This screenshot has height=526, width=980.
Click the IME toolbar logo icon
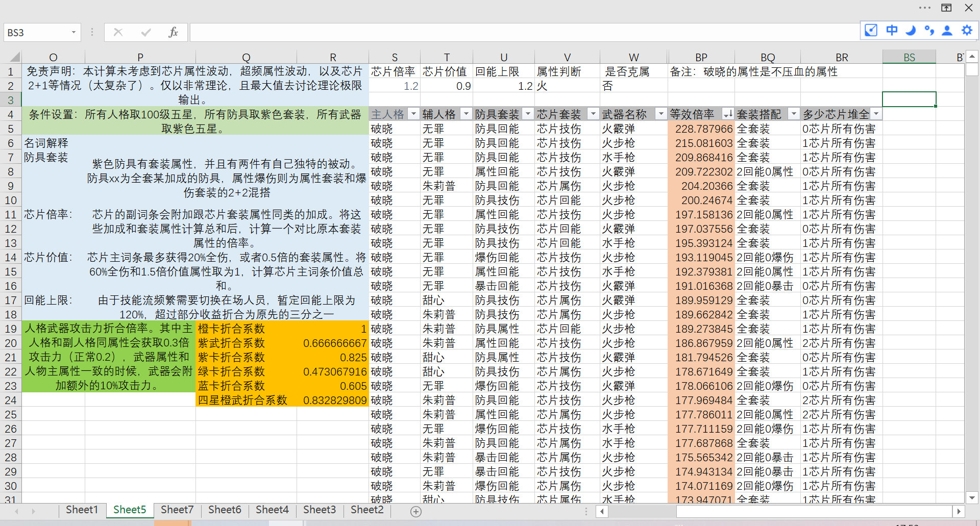pyautogui.click(x=871, y=31)
